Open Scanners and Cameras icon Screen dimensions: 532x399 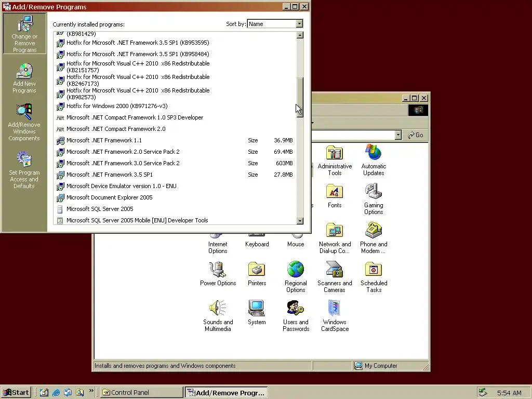335,277
